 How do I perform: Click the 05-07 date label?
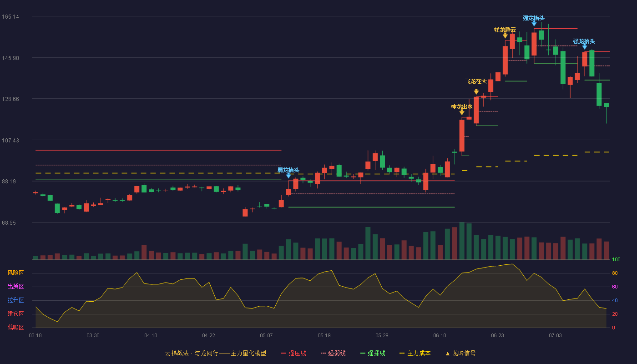tap(266, 335)
